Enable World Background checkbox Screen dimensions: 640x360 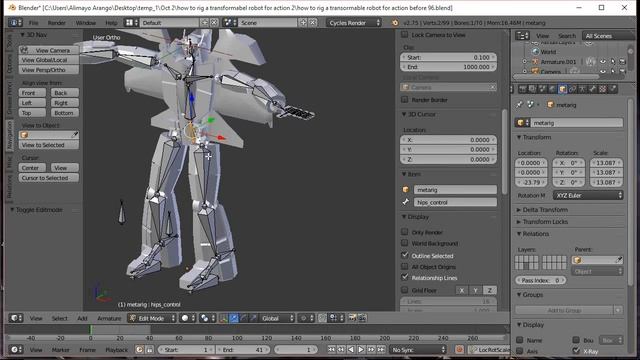tap(404, 243)
